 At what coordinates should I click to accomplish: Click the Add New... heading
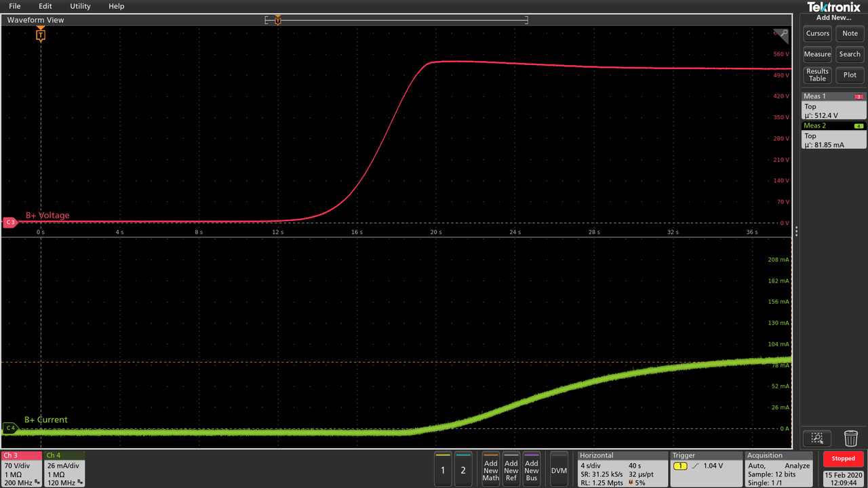pyautogui.click(x=833, y=18)
